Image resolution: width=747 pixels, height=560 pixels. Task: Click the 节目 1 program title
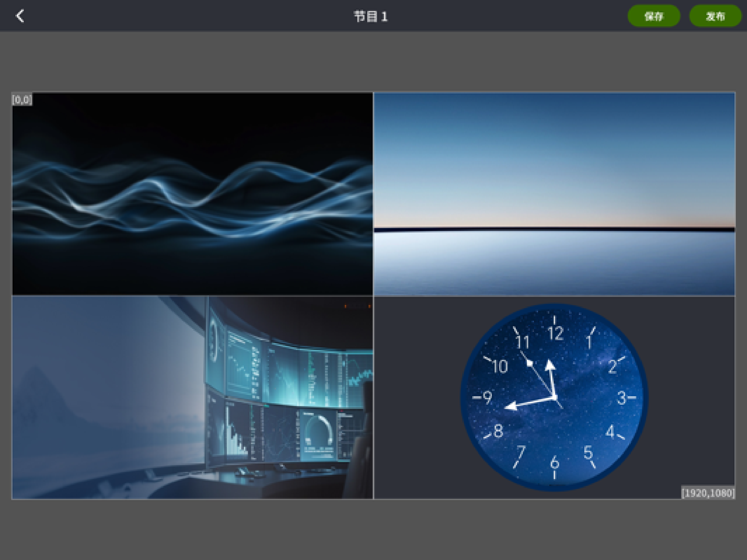pyautogui.click(x=370, y=16)
